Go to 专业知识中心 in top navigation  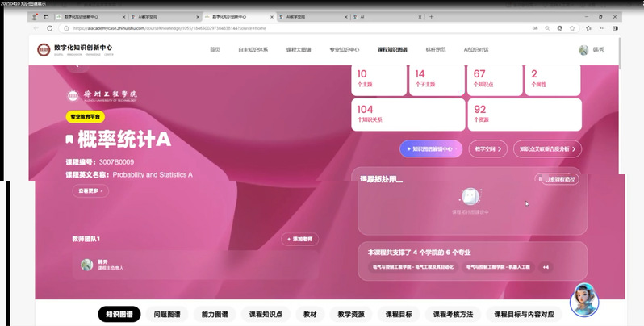345,50
